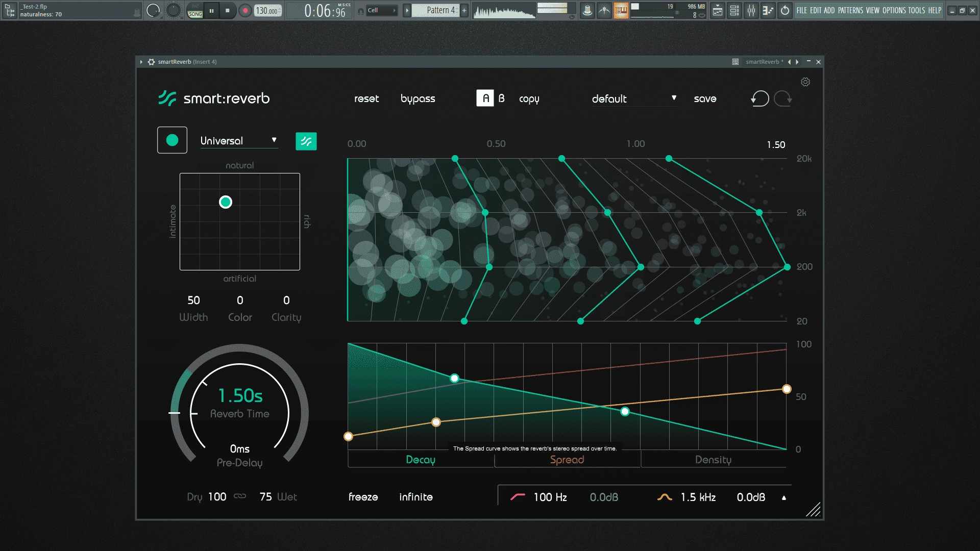
Task: Click the undo arrow icon
Action: [759, 98]
